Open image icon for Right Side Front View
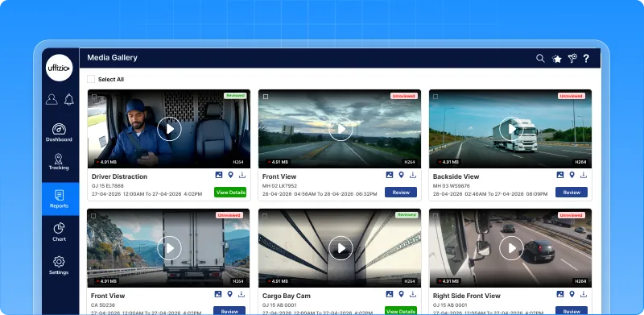This screenshot has height=315, width=644. point(560,294)
